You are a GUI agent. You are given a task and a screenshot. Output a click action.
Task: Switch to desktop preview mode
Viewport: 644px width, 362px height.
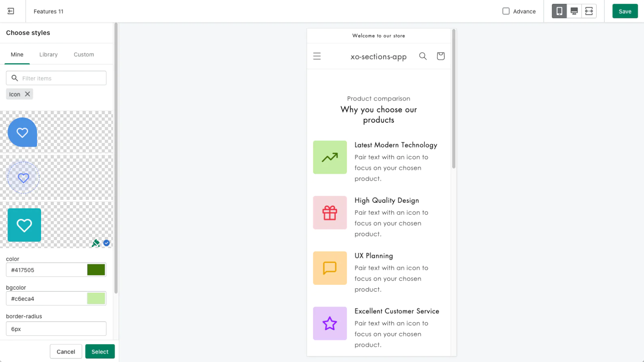pos(574,11)
